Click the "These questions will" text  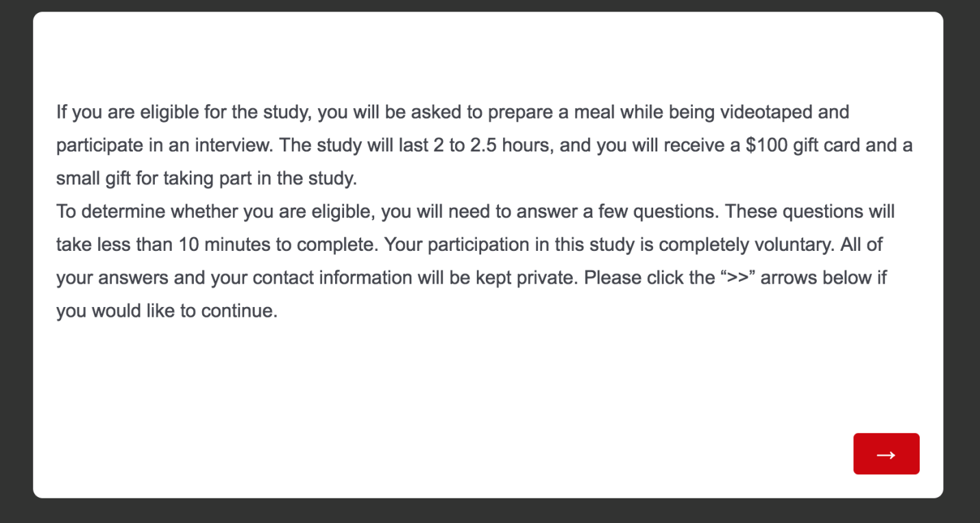point(809,211)
